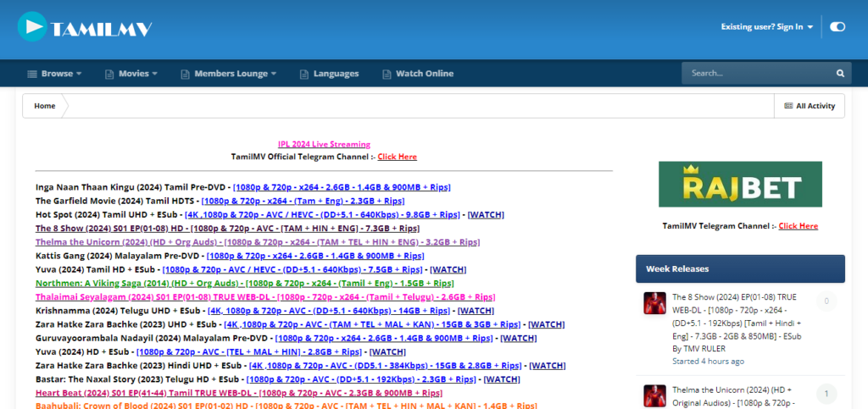Open the All Activity link
Viewport: 868px width, 409px height.
[x=810, y=106]
